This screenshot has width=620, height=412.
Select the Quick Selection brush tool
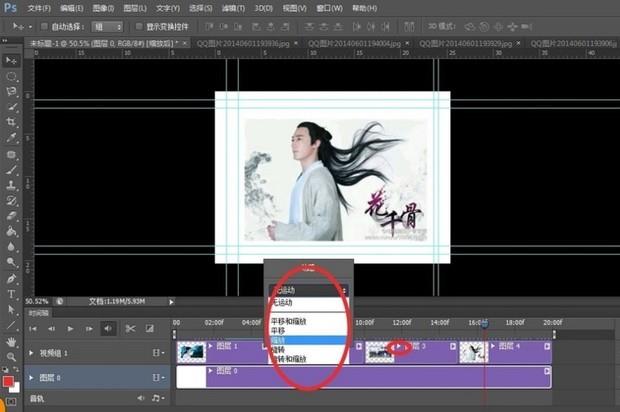pyautogui.click(x=11, y=107)
